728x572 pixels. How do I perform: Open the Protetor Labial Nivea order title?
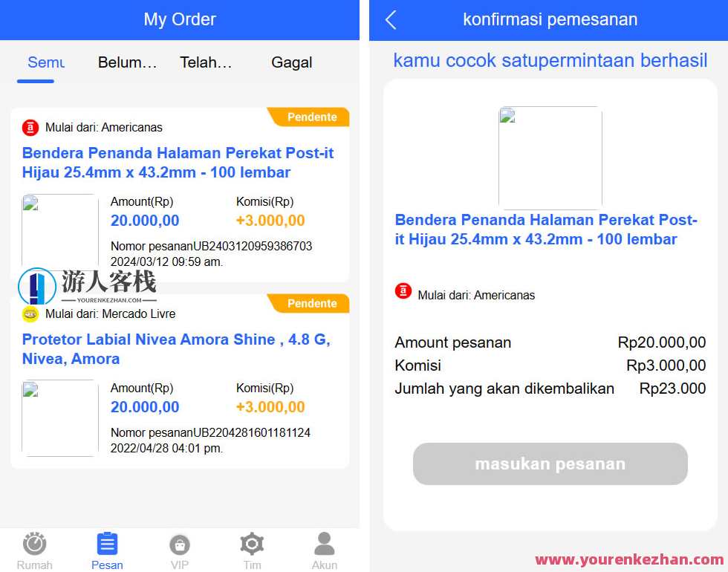click(177, 348)
